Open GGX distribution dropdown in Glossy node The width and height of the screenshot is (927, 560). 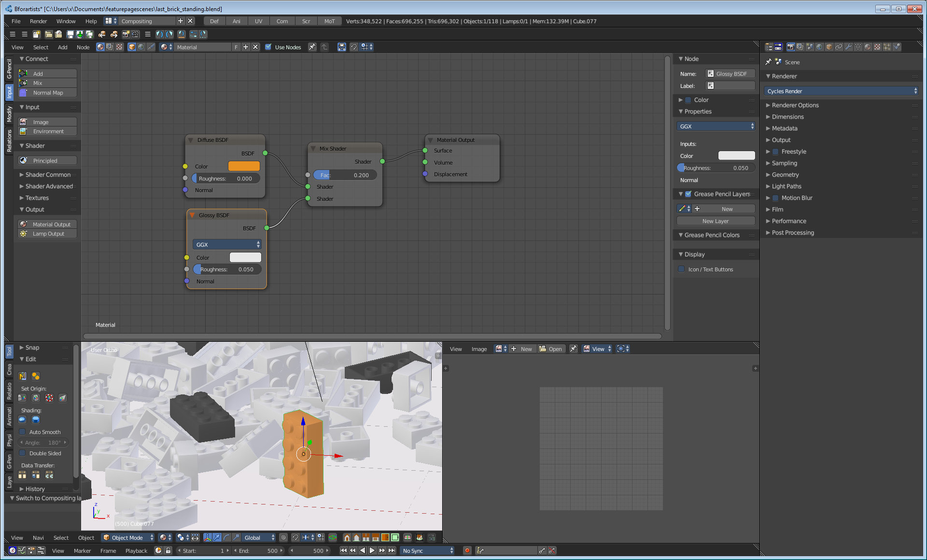coord(227,245)
